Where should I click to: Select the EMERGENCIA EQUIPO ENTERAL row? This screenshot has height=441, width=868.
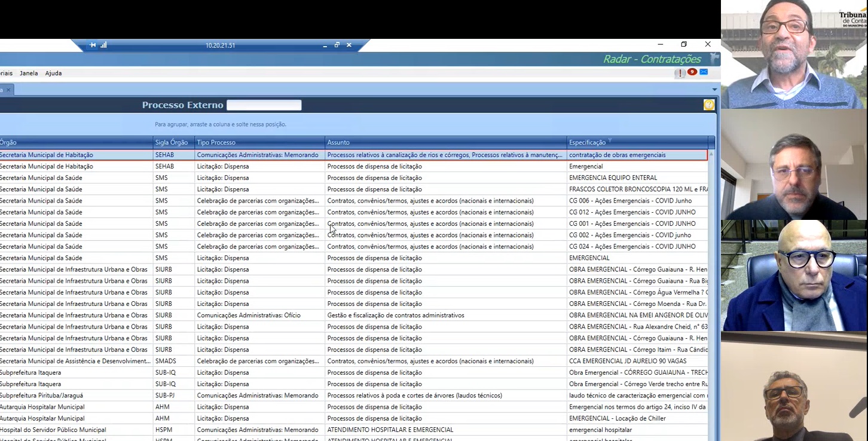tap(613, 178)
